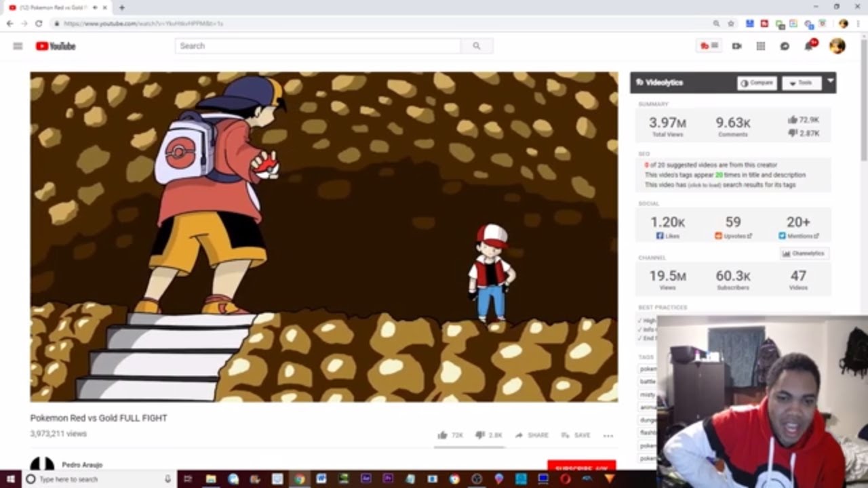
Task: Open the Windows Start menu
Action: tap(11, 479)
